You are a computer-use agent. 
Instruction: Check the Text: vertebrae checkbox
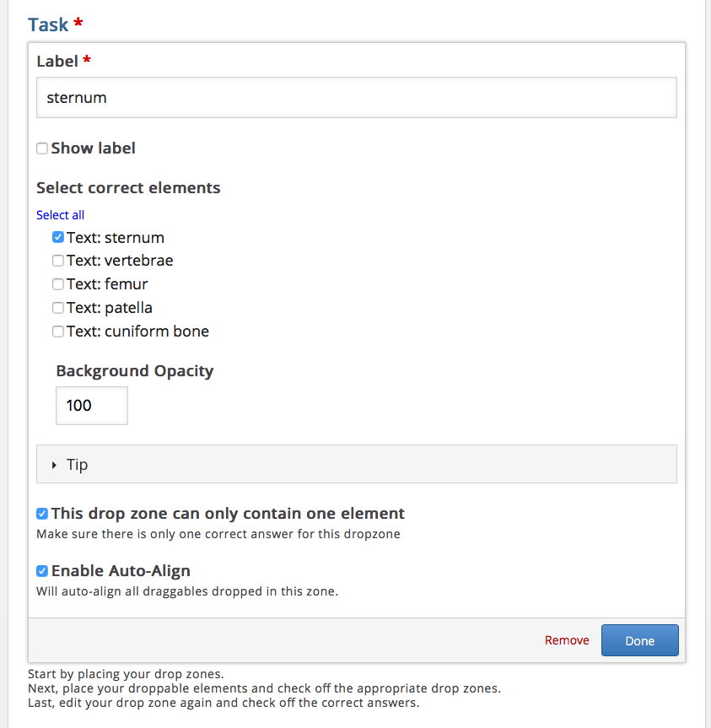58,261
